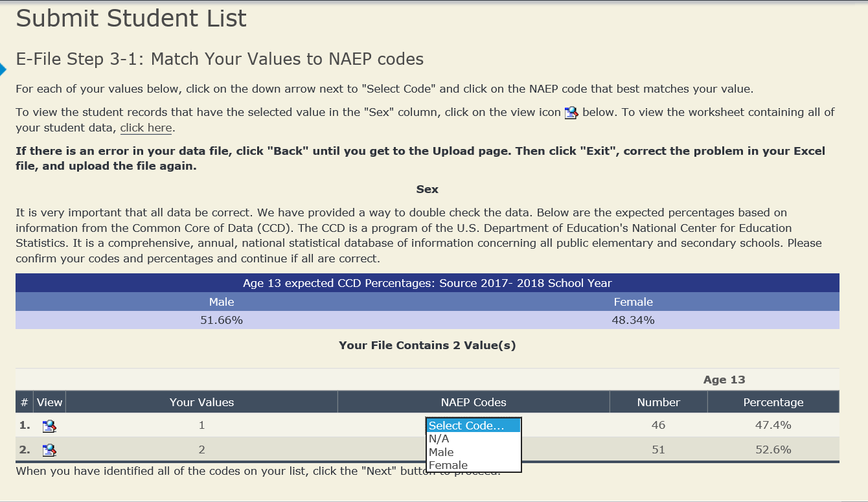
Task: Click the number 46 cell in row 1
Action: point(658,426)
